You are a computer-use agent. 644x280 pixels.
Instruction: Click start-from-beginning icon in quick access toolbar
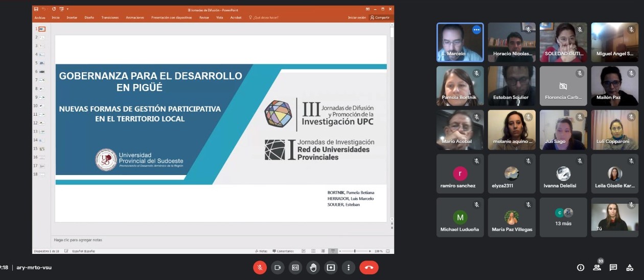click(x=62, y=9)
